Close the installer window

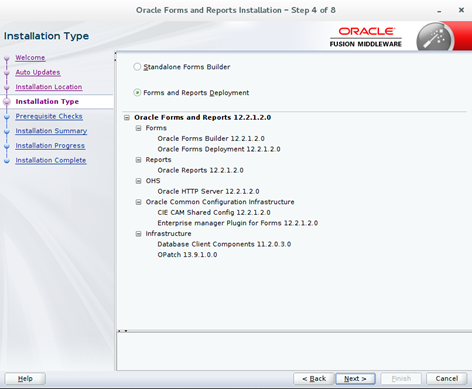pos(461,10)
